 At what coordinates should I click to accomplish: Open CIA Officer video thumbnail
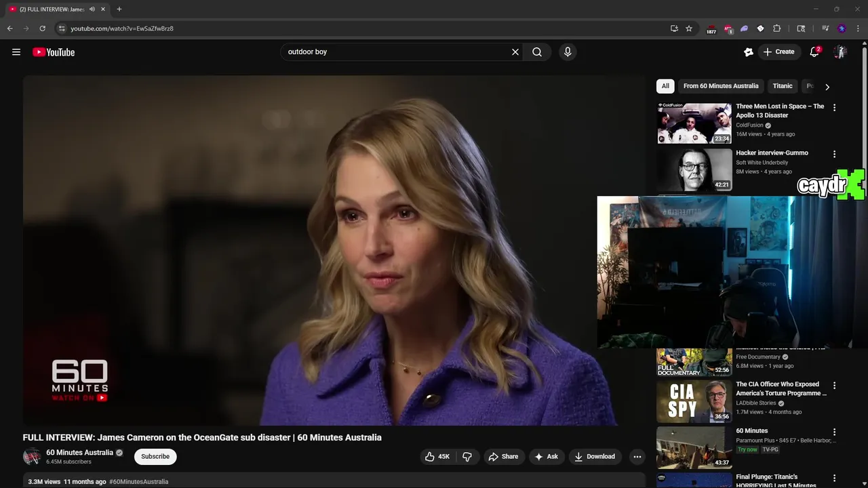click(x=694, y=402)
